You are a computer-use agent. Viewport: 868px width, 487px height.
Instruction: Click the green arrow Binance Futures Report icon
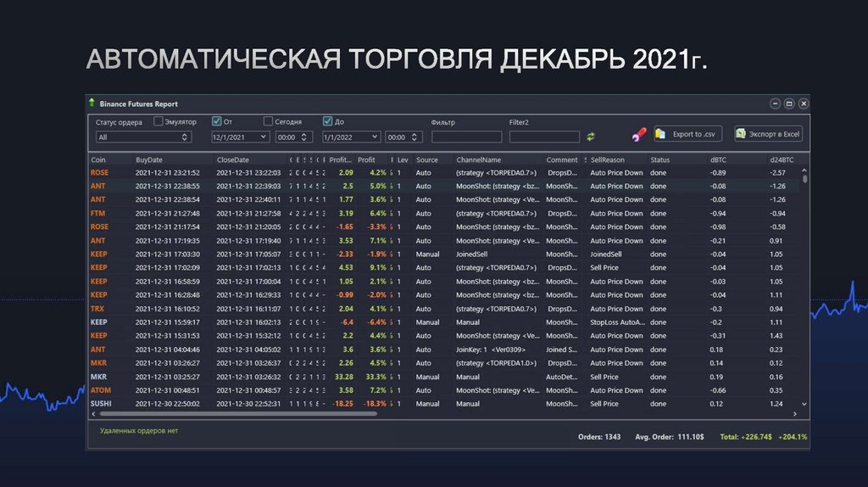click(92, 103)
